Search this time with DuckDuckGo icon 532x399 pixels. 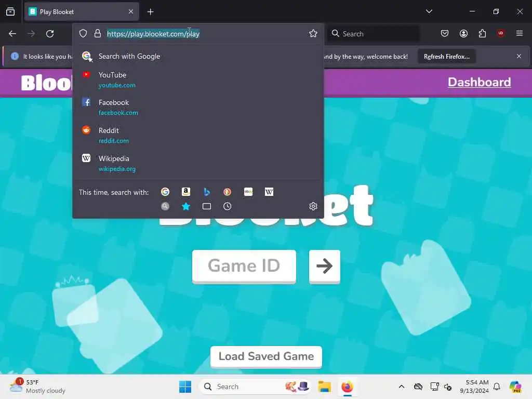click(x=228, y=192)
